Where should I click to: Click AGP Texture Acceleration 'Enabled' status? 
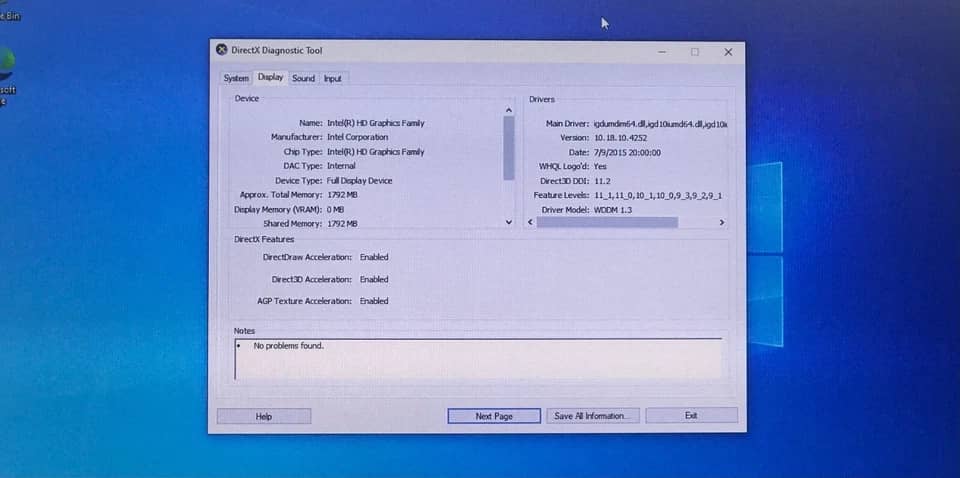coord(374,301)
